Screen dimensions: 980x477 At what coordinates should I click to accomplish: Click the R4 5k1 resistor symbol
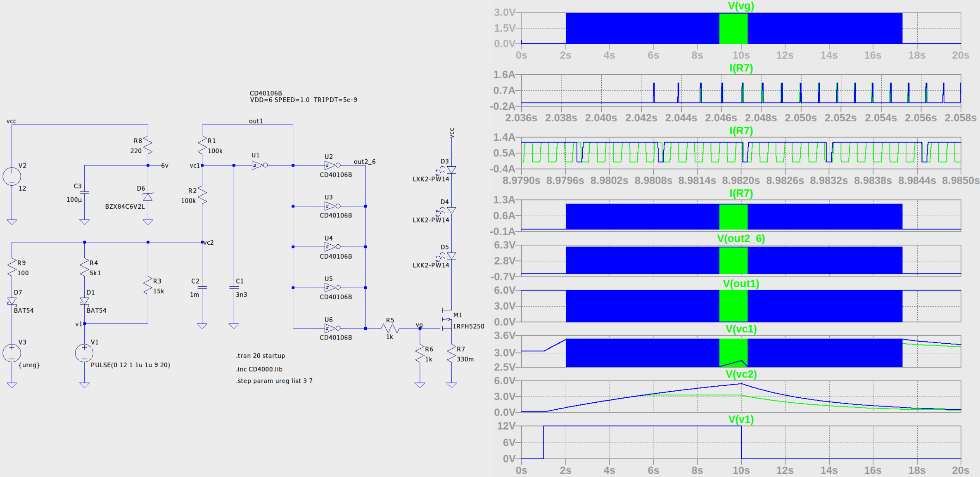coord(84,268)
